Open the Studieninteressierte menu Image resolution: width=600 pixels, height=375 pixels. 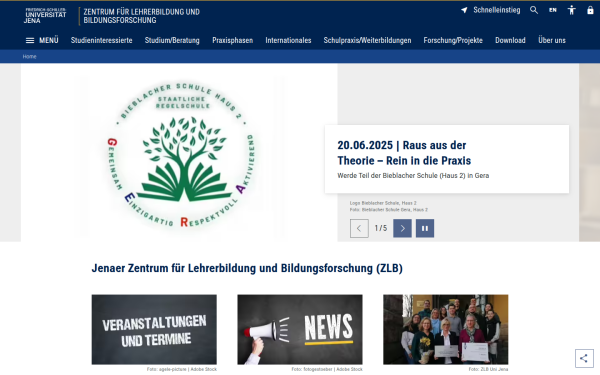(101, 40)
